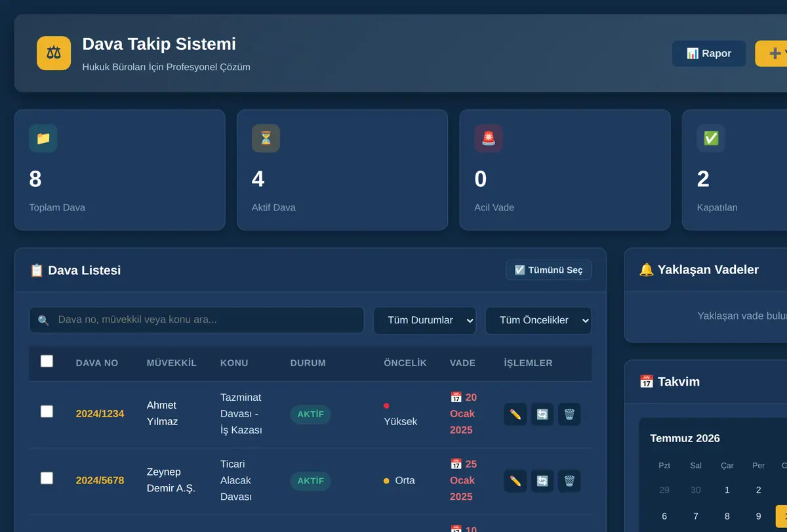The image size is (787, 532).
Task: Open the Tüm Öncelikler priority filter
Action: tap(538, 321)
